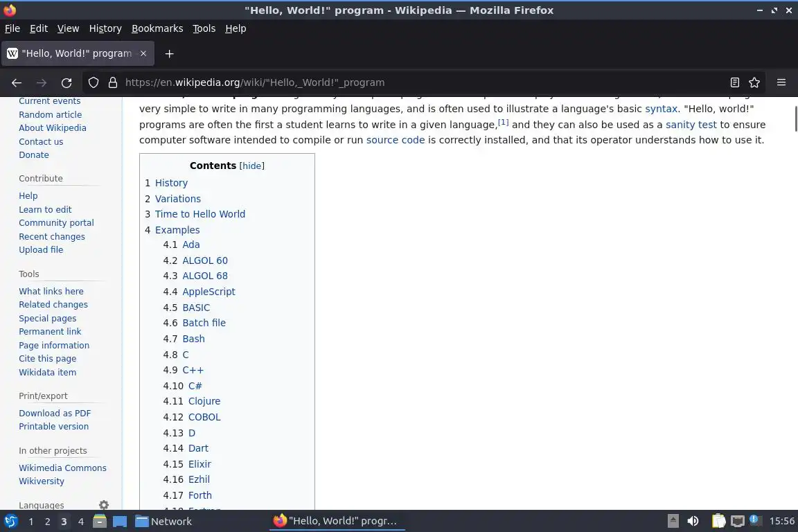Reload the current page
The image size is (798, 532).
(x=66, y=82)
